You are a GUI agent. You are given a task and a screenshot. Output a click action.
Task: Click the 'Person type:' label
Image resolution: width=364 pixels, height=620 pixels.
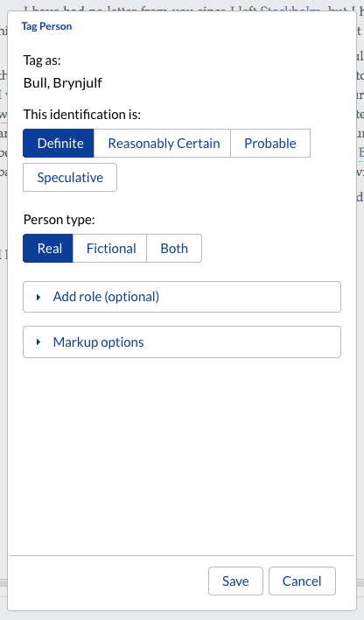point(59,220)
